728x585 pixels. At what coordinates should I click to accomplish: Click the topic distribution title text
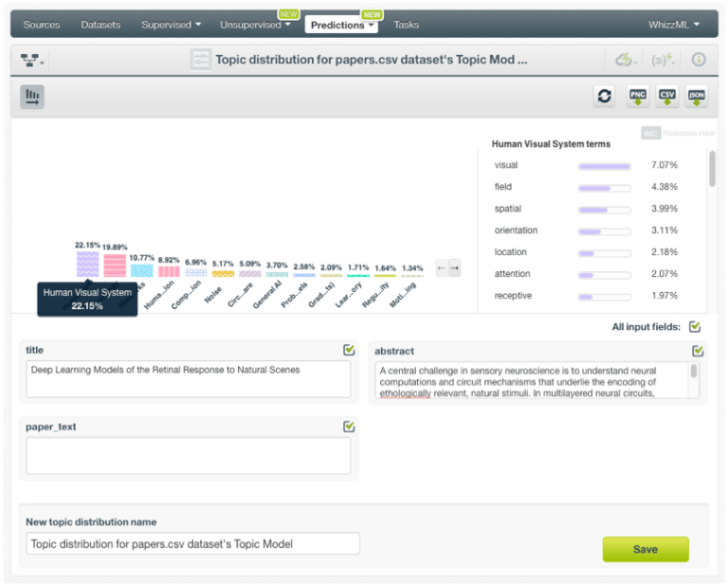(371, 60)
